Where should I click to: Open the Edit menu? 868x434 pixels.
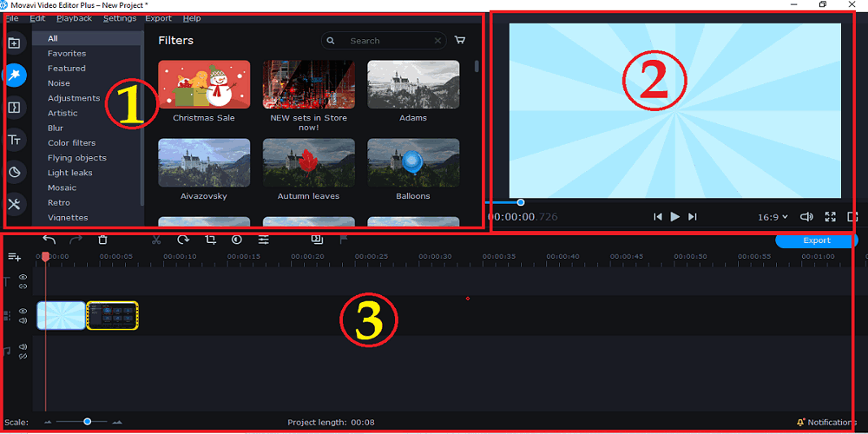(x=37, y=18)
